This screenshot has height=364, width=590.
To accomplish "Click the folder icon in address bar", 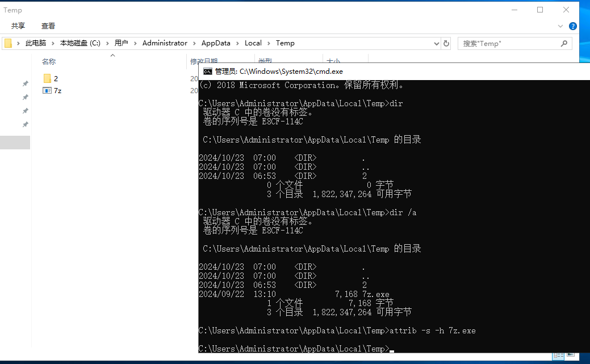I will coord(9,43).
